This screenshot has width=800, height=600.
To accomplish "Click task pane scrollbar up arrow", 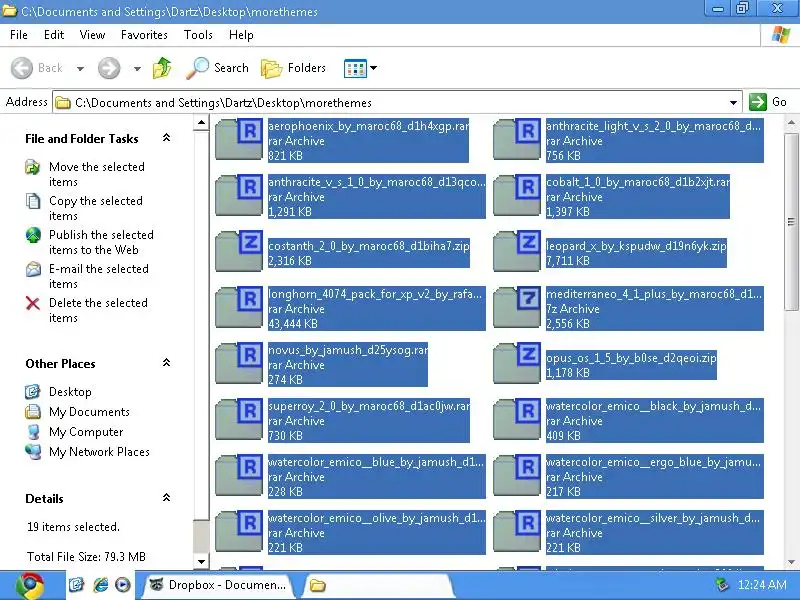I will coord(202,122).
